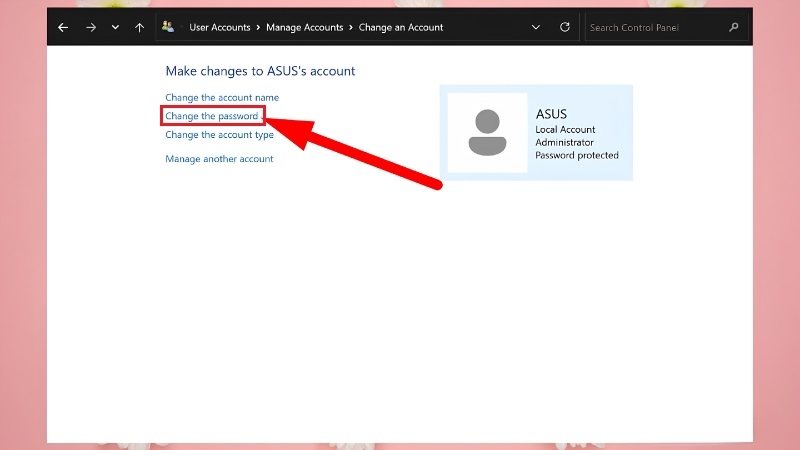800x450 pixels.
Task: Navigate to User Accounts breadcrumb
Action: (220, 28)
